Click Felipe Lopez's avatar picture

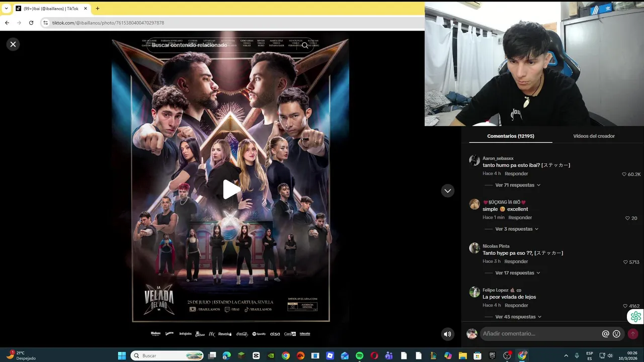474,292
